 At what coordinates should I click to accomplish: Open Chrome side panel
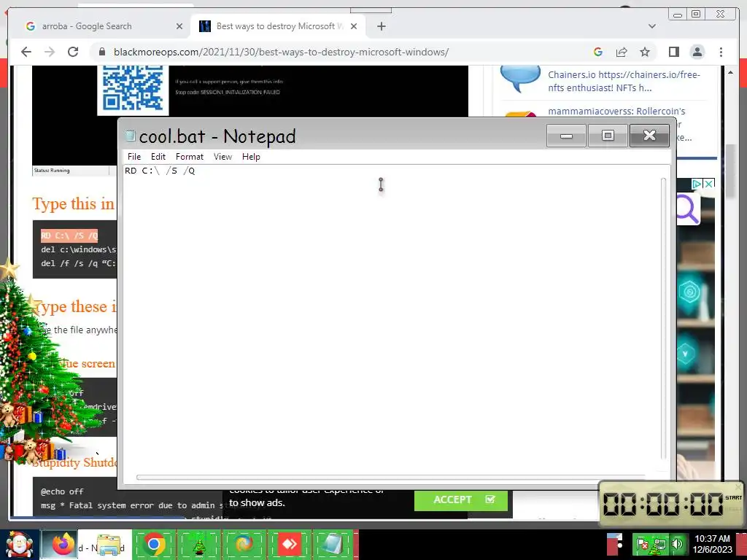point(673,52)
